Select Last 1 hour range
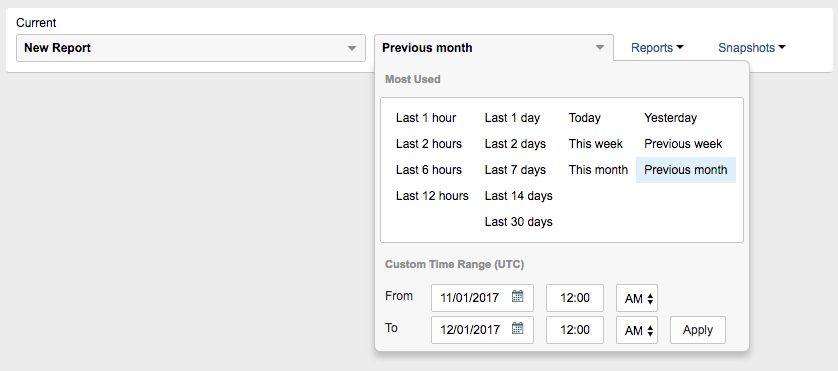This screenshot has height=371, width=838. click(426, 118)
